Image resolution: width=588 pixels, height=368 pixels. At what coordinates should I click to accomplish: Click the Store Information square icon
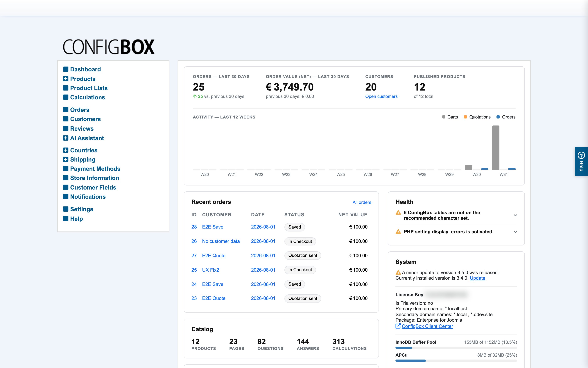(66, 178)
